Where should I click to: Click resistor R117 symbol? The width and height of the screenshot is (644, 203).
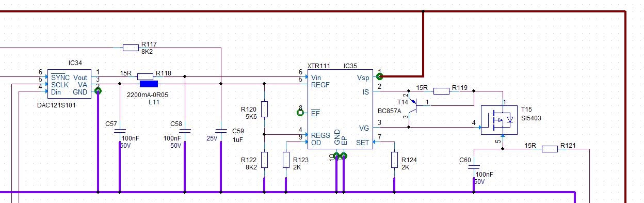pyautogui.click(x=131, y=48)
